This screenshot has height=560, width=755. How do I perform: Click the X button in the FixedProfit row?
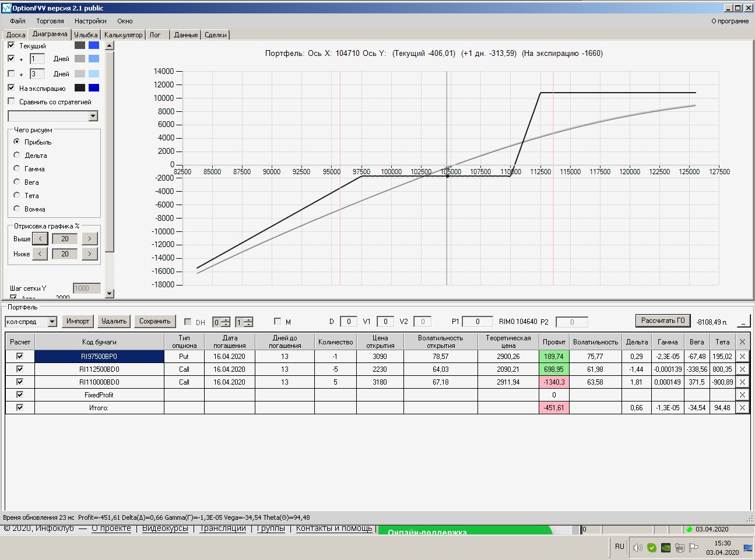pyautogui.click(x=742, y=395)
